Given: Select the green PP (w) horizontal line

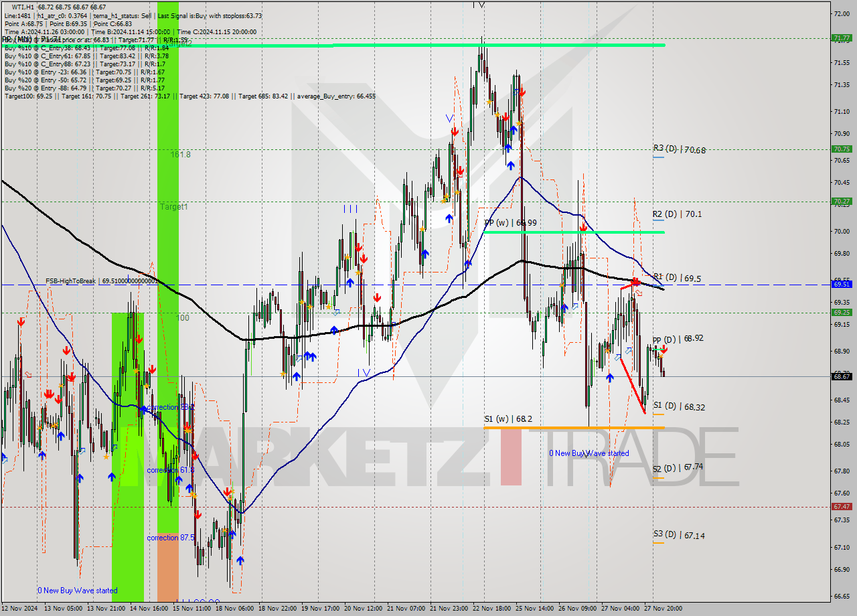Looking at the screenshot, I should [574, 232].
